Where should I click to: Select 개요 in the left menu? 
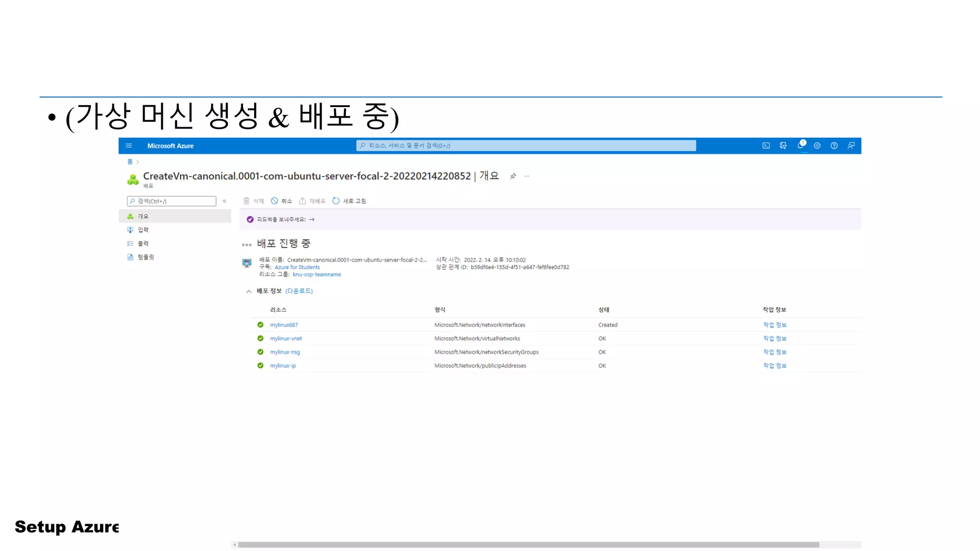pos(175,216)
